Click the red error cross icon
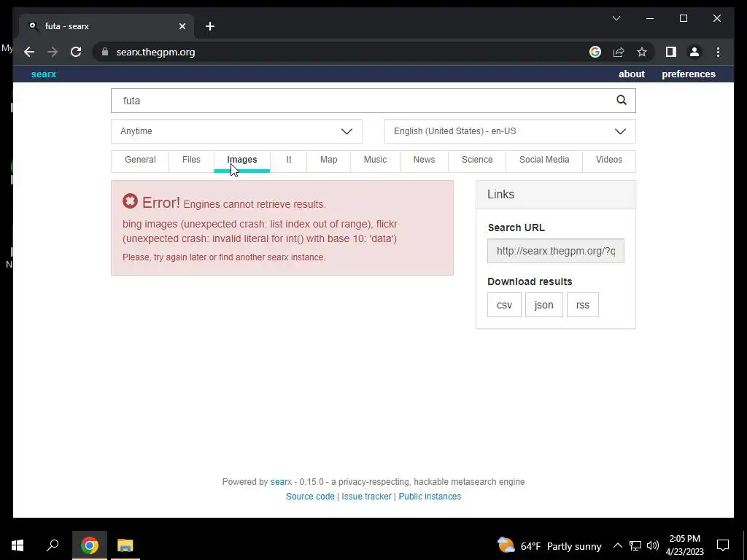This screenshot has width=747, height=560. tap(130, 201)
